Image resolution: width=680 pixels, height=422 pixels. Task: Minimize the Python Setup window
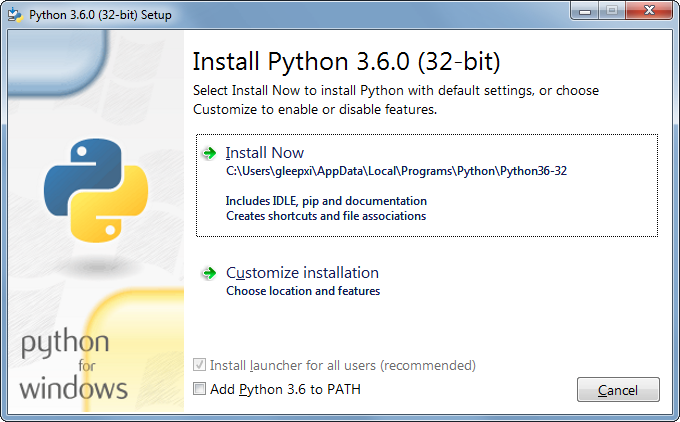coord(585,11)
